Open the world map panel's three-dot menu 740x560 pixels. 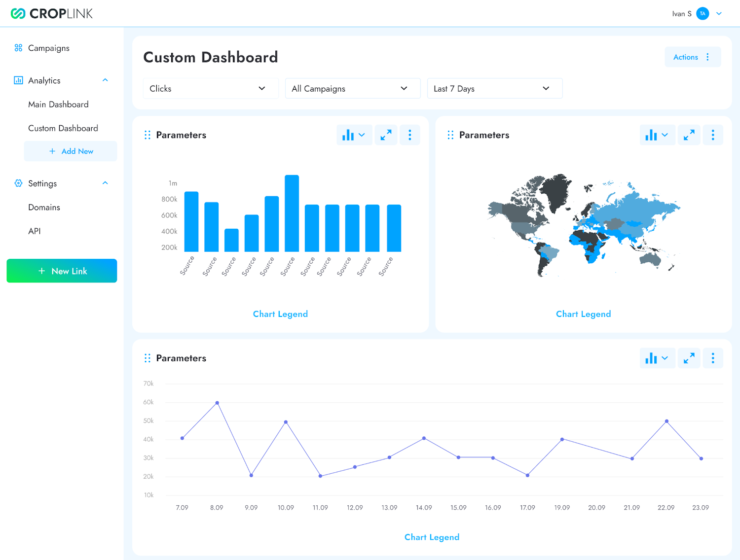point(712,135)
